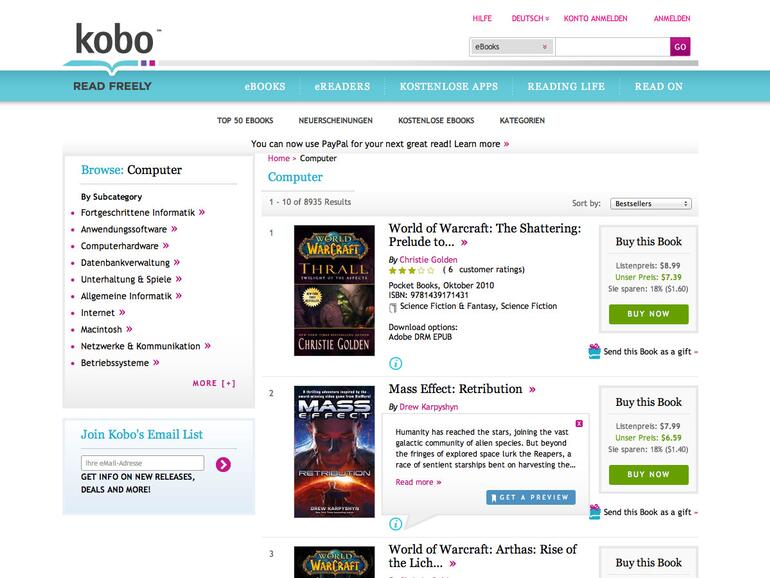The height and width of the screenshot is (578, 770).
Task: Focus the search text field
Action: coord(612,47)
